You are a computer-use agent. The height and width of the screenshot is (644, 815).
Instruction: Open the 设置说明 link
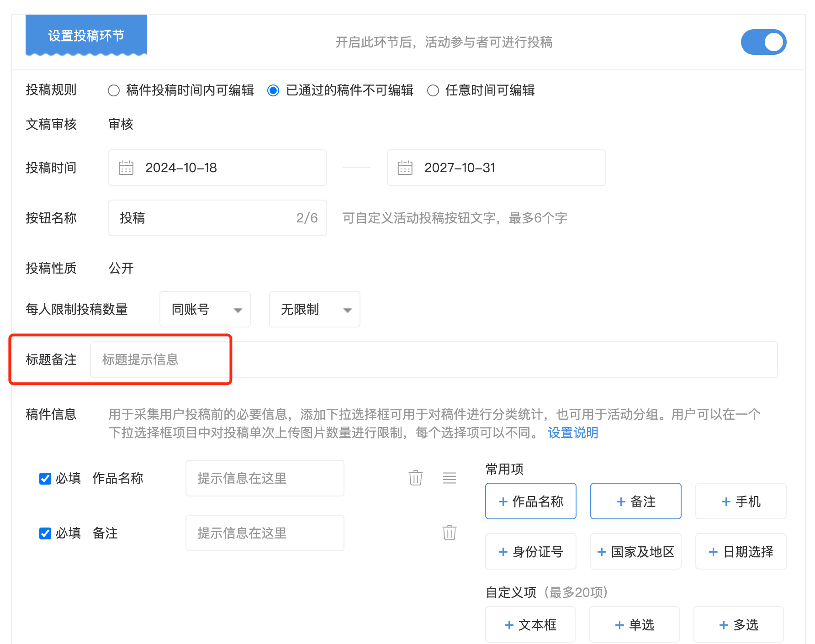click(x=572, y=433)
